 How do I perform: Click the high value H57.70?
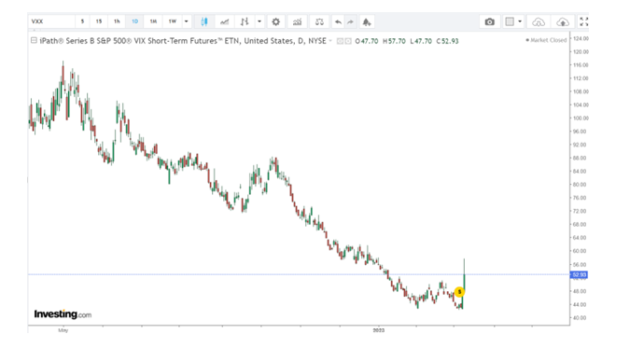click(x=394, y=41)
